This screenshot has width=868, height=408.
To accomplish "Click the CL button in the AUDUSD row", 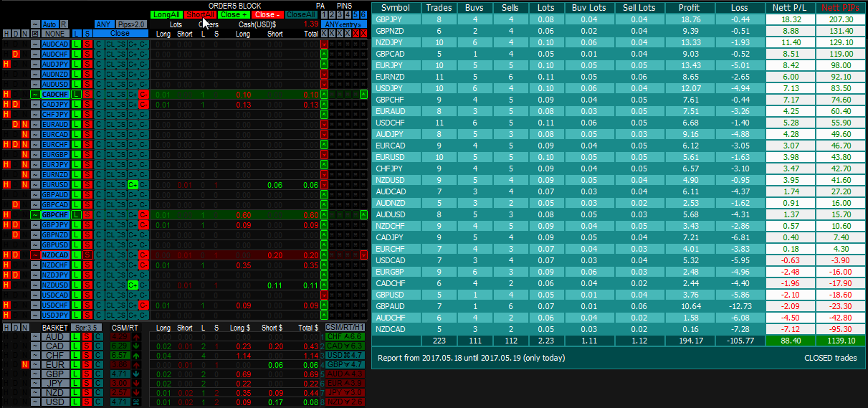I will [x=110, y=84].
